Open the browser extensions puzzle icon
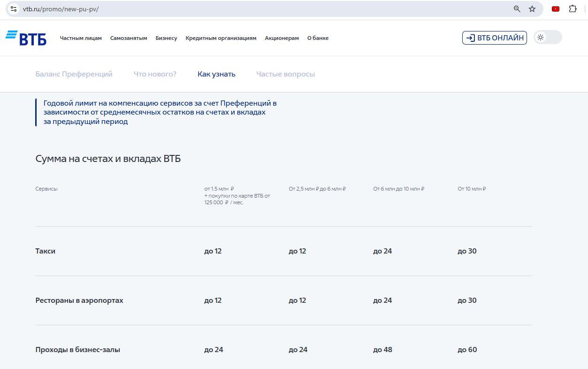Screen dimensions: 588x369 [573, 9]
